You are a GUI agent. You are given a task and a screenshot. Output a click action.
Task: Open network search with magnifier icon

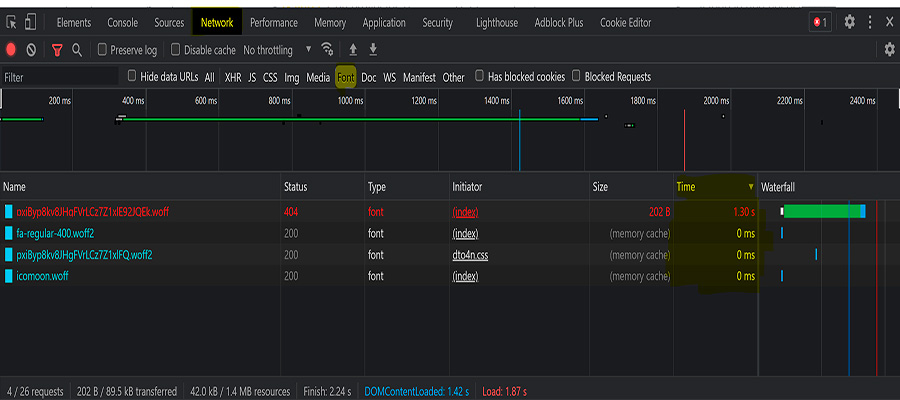(x=77, y=49)
